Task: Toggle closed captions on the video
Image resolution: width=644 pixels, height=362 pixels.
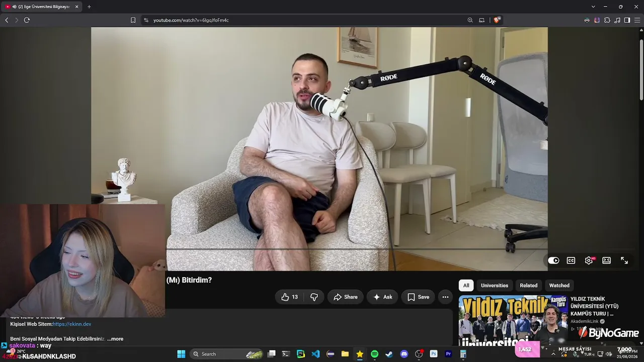Action: 571,260
